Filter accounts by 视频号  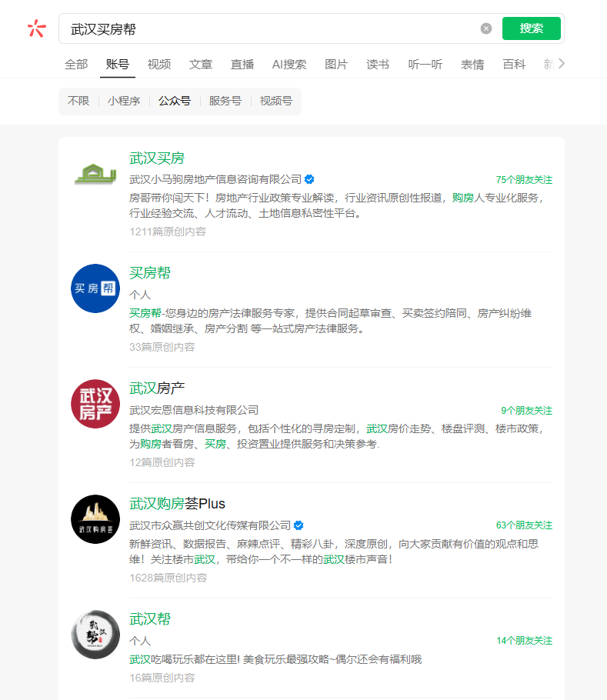[x=276, y=101]
